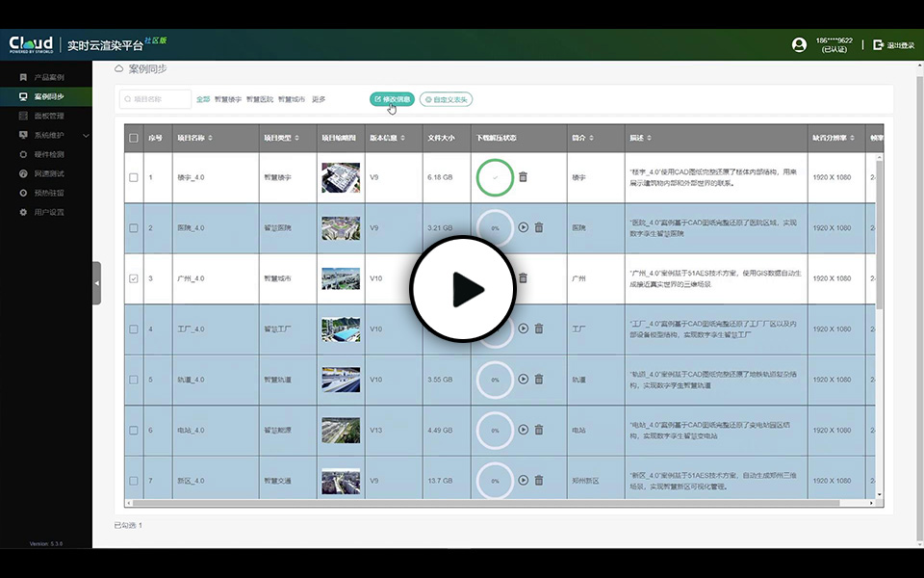Delete the 医院_4.0 project with trash icon
The image size is (924, 578).
[539, 227]
